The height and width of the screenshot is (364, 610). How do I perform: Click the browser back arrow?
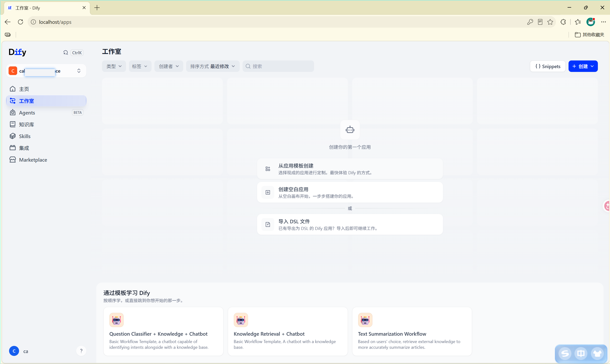point(8,22)
